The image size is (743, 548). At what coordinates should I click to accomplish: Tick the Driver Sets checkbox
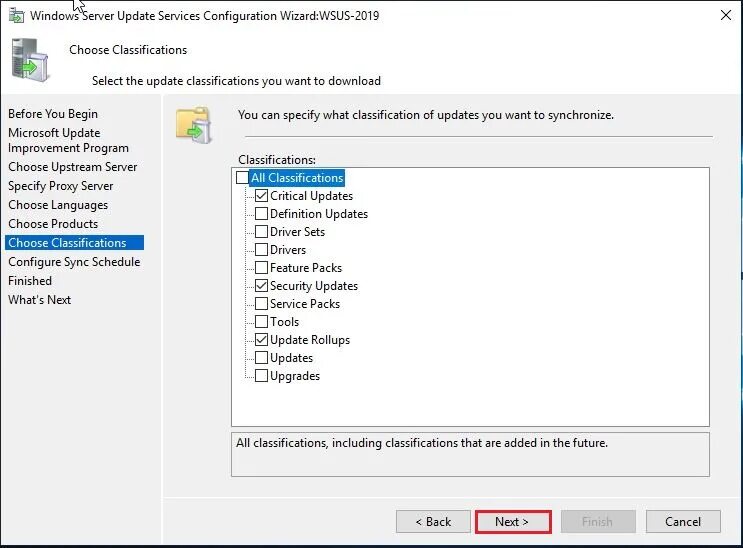click(261, 232)
